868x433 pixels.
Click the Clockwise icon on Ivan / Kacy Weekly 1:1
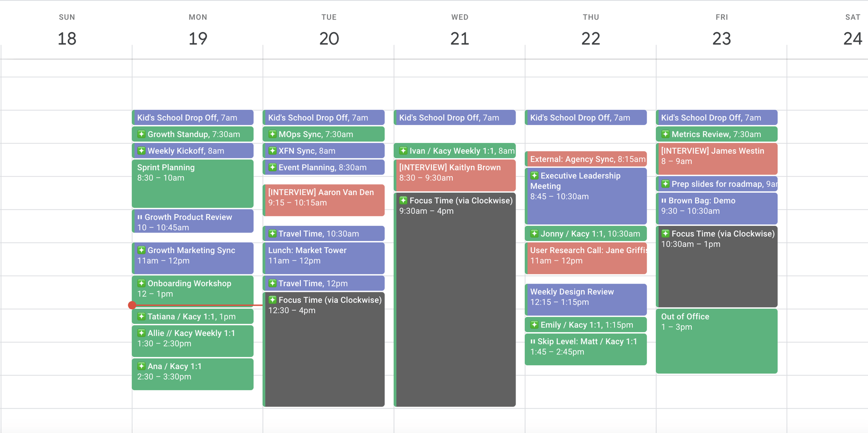click(404, 151)
